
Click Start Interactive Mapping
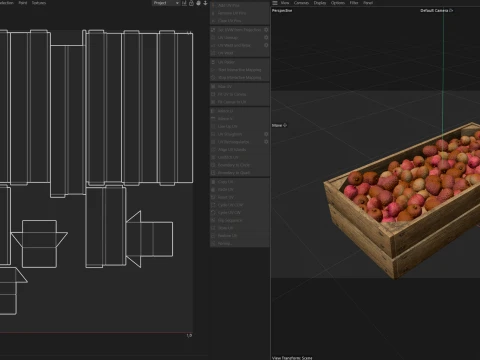pyautogui.click(x=240, y=70)
